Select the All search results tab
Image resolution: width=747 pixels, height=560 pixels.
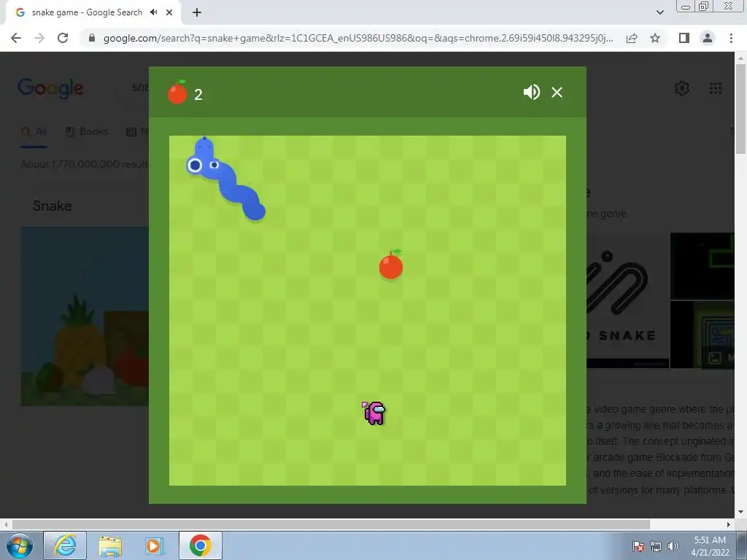[34, 131]
